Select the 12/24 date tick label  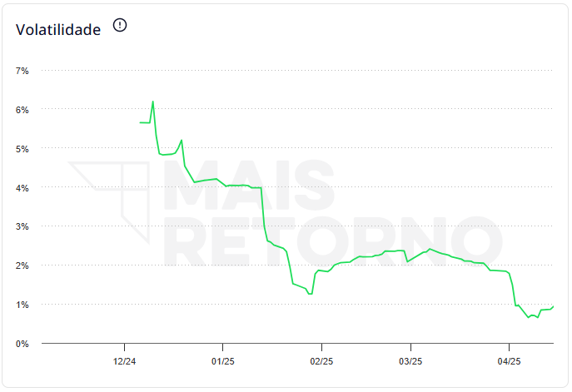124,361
